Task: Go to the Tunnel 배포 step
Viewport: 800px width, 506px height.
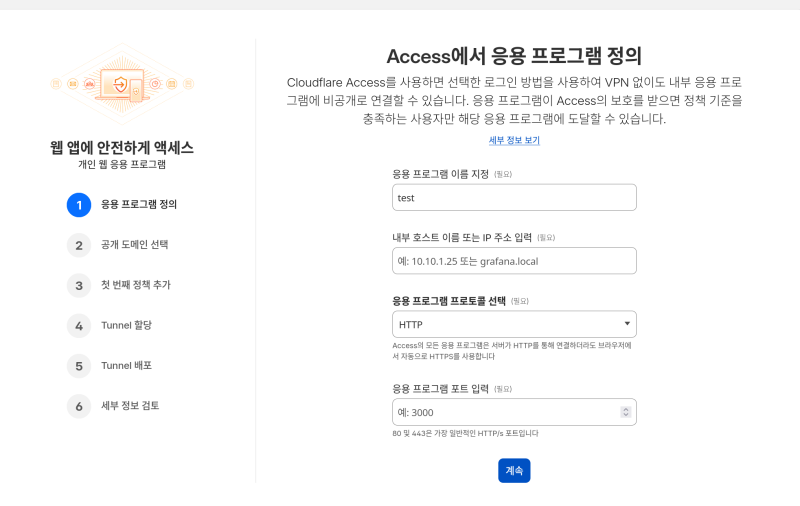Action: coord(126,365)
